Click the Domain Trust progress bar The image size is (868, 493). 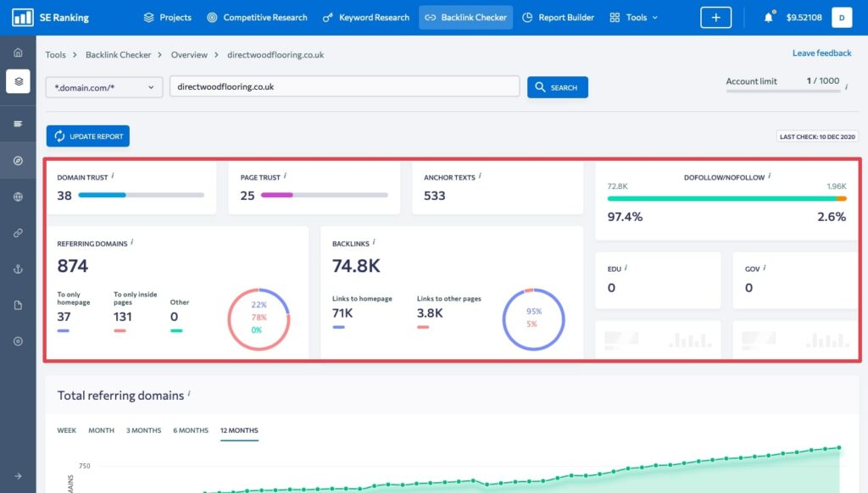(142, 195)
